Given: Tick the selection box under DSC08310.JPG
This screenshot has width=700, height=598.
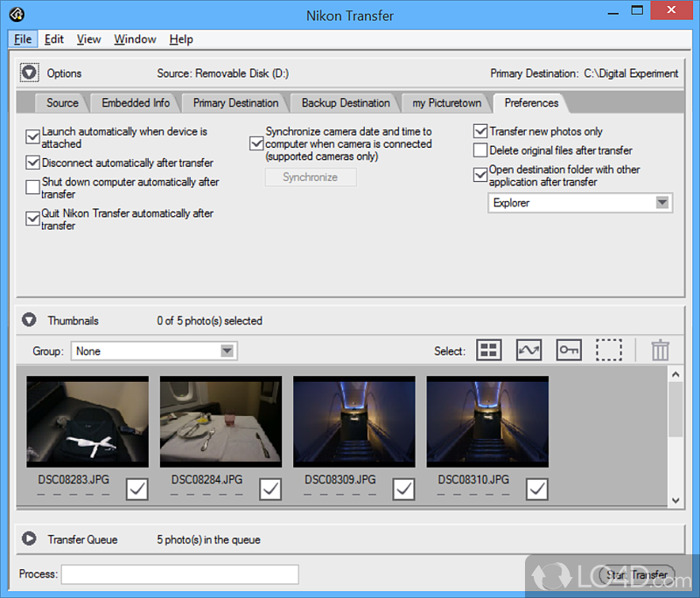Looking at the screenshot, I should [x=536, y=490].
